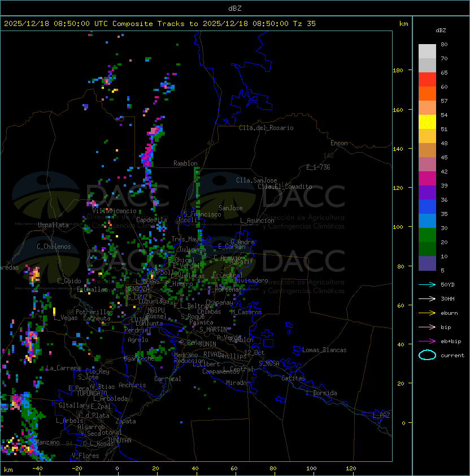Pick the light blue 30-35 dBZ swatch
The width and height of the screenshot is (470, 476).
pos(427,220)
